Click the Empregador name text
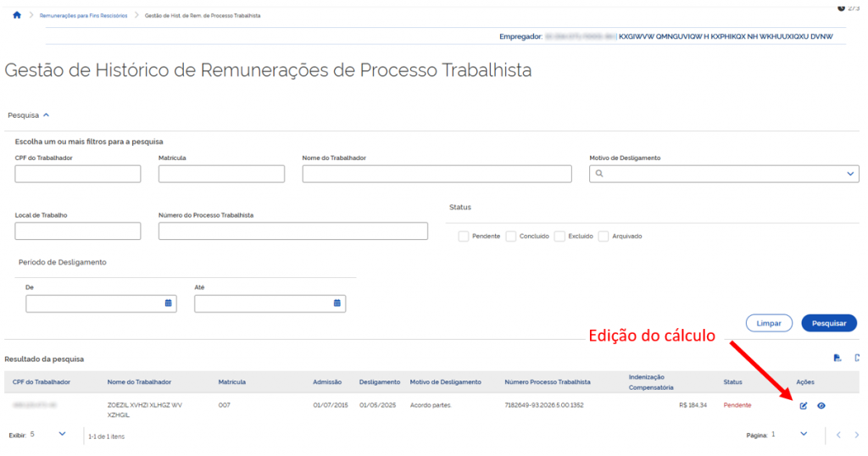Image resolution: width=868 pixels, height=456 pixels. [726, 36]
